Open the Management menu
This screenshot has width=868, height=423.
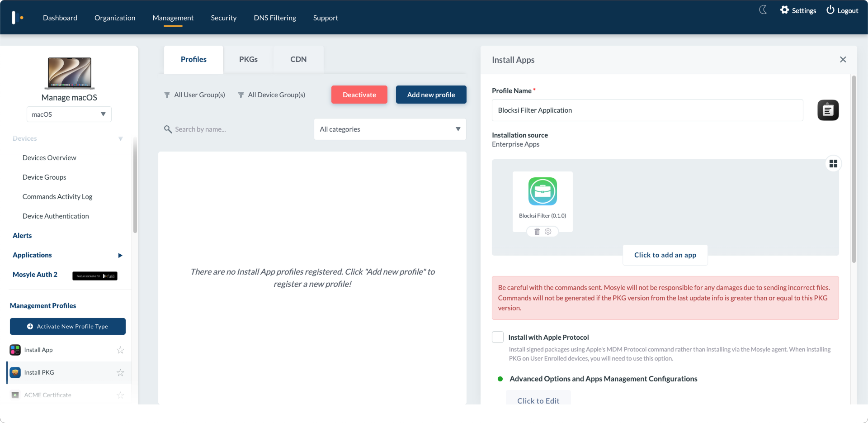click(173, 18)
